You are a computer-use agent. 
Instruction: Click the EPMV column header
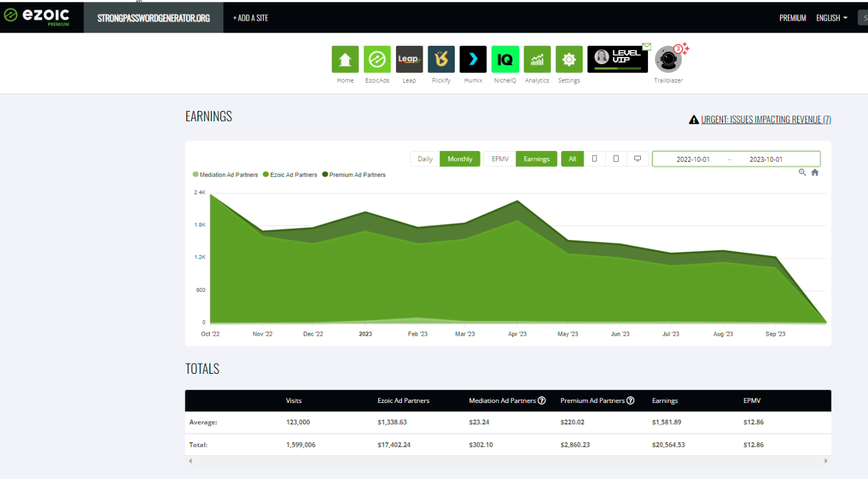click(751, 401)
